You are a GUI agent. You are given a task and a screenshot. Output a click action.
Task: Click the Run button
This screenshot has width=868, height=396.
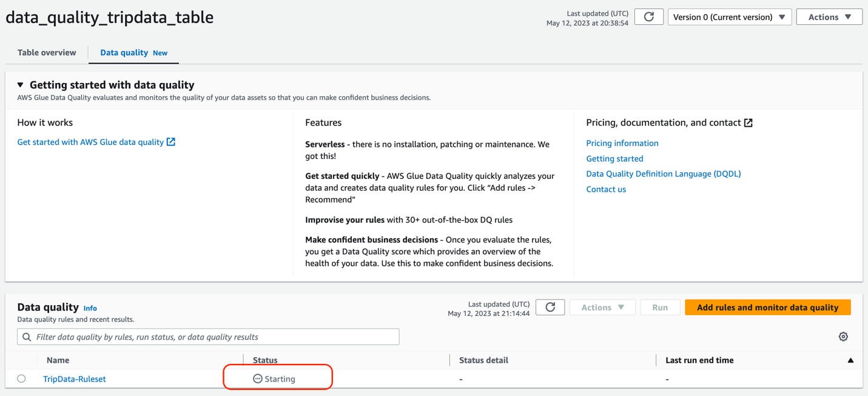[660, 307]
